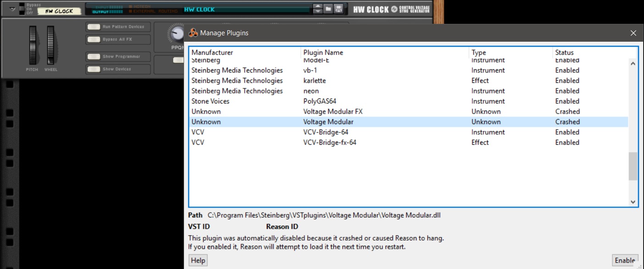Viewport: 644px width, 269px height.
Task: Select the vb-1 plugin row
Action: pyautogui.click(x=409, y=71)
